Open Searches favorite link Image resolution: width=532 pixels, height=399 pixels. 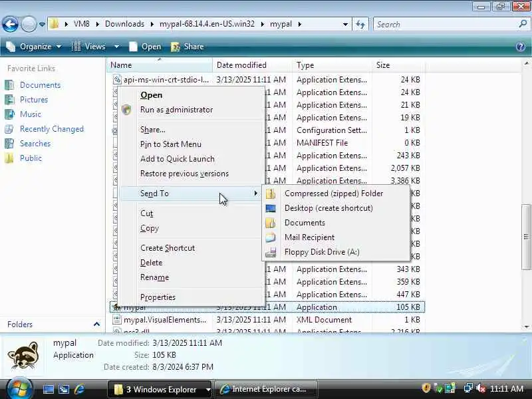click(35, 144)
